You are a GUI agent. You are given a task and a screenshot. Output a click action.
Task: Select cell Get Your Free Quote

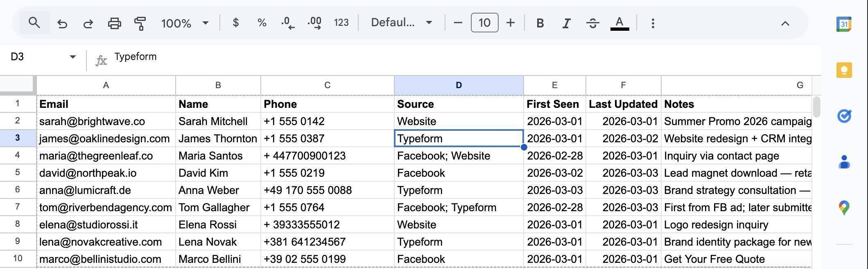click(x=737, y=259)
